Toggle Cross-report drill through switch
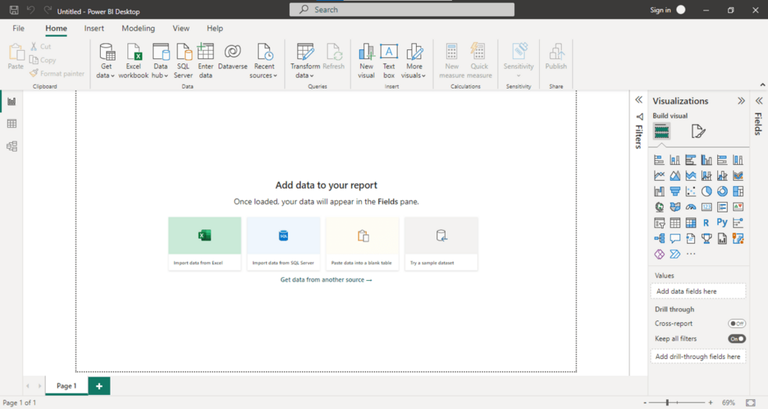The width and height of the screenshot is (768, 409). 737,323
